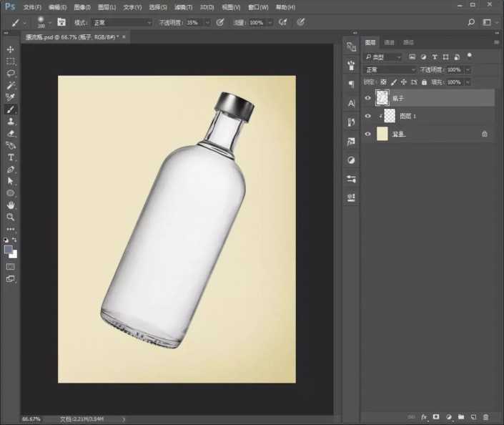
Task: Select the Eraser tool
Action: pyautogui.click(x=11, y=133)
